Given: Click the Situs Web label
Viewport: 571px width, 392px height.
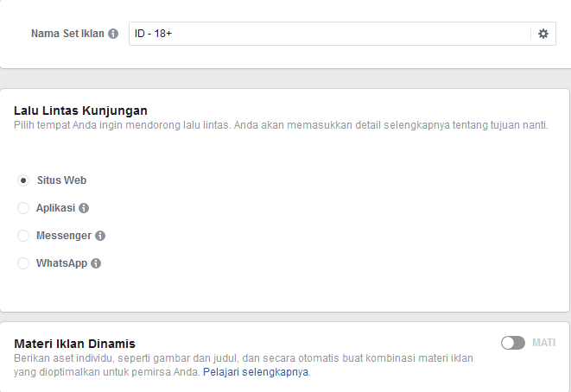Looking at the screenshot, I should coord(61,180).
